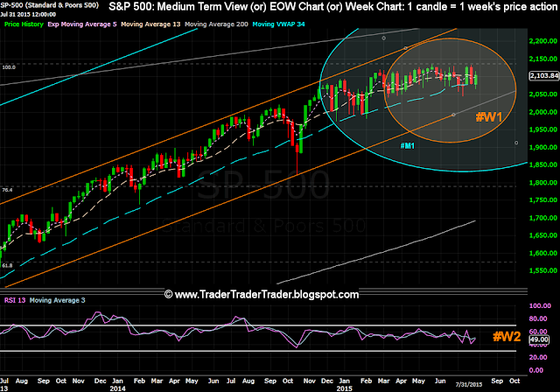Viewport: 560px width, 392px height.
Task: Click the 80.00 label on RSI axis
Action: coord(538,318)
